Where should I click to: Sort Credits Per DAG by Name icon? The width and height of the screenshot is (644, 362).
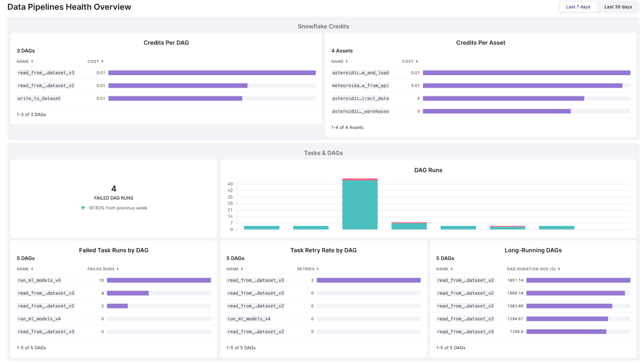tap(32, 61)
